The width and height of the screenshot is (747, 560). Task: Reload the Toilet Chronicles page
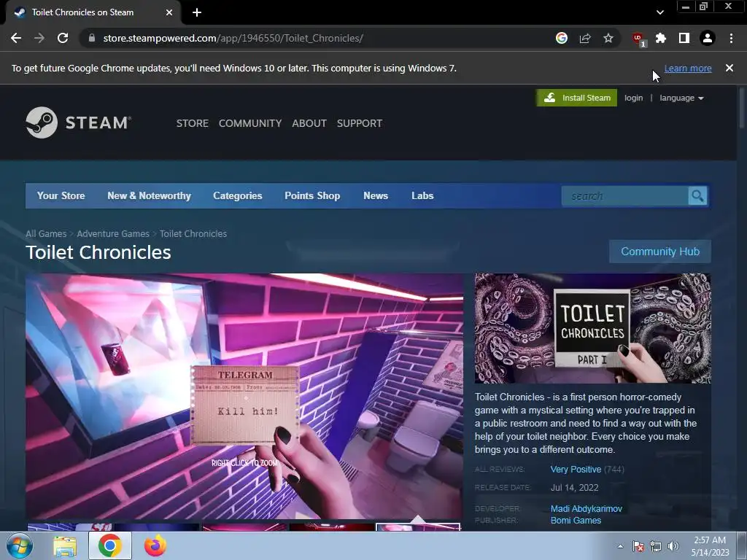[x=63, y=38]
